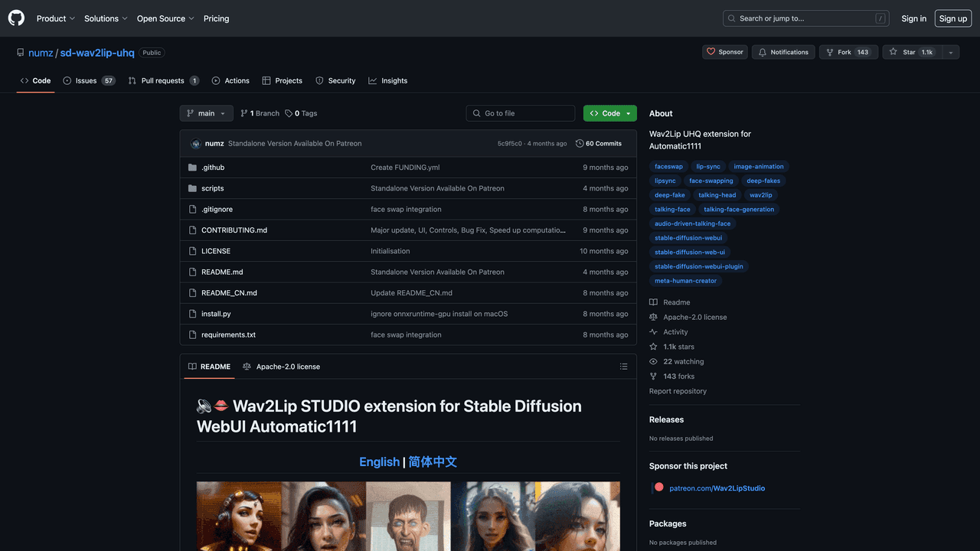Open requirements.txt file
The image size is (980, 551).
(228, 335)
